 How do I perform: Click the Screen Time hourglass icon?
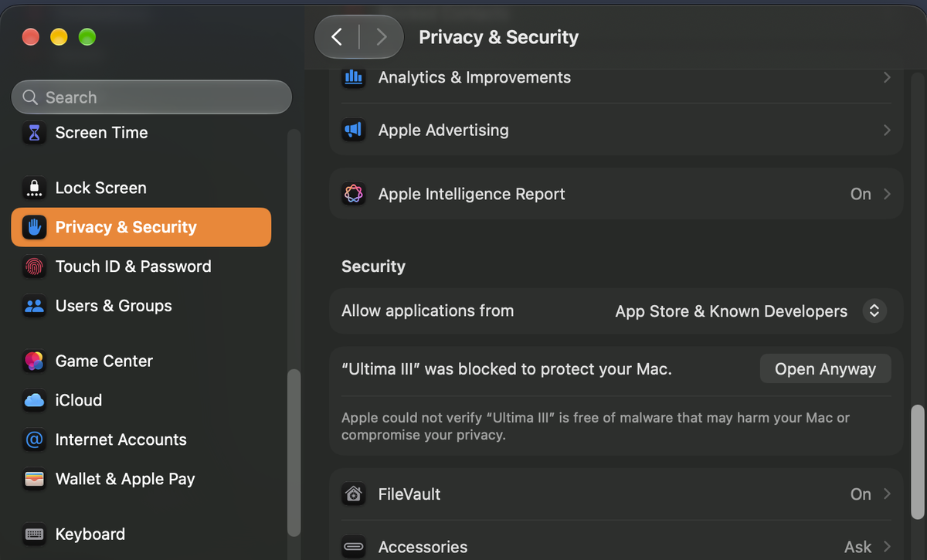point(34,133)
